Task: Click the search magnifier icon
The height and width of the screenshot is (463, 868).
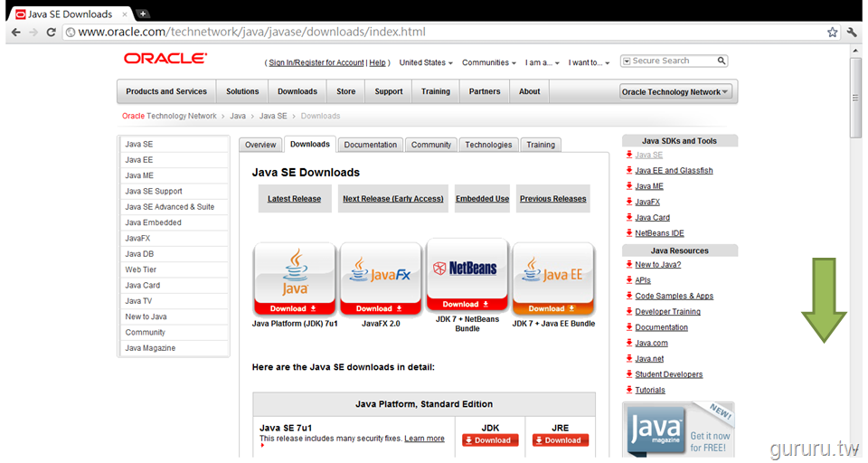Action: pyautogui.click(x=722, y=61)
